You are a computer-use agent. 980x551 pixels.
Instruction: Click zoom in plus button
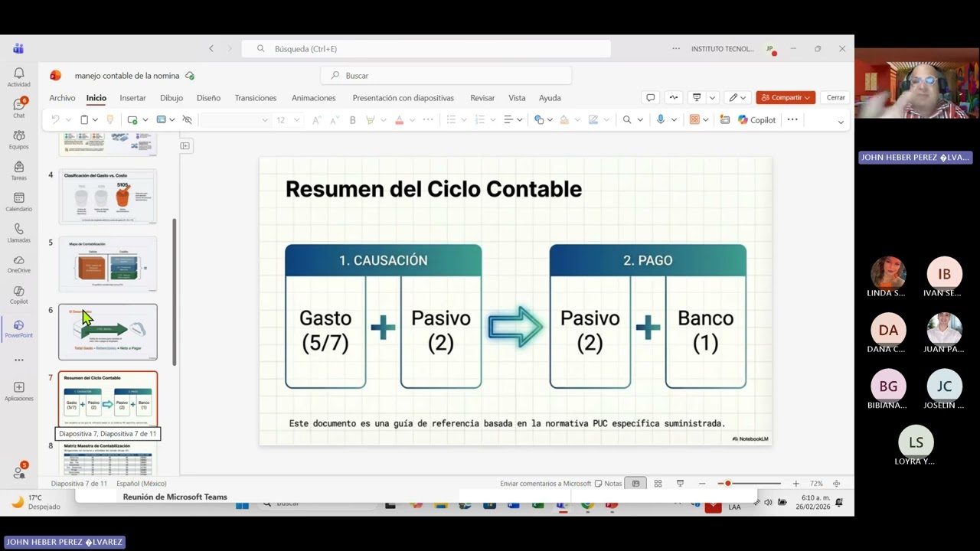(x=795, y=484)
